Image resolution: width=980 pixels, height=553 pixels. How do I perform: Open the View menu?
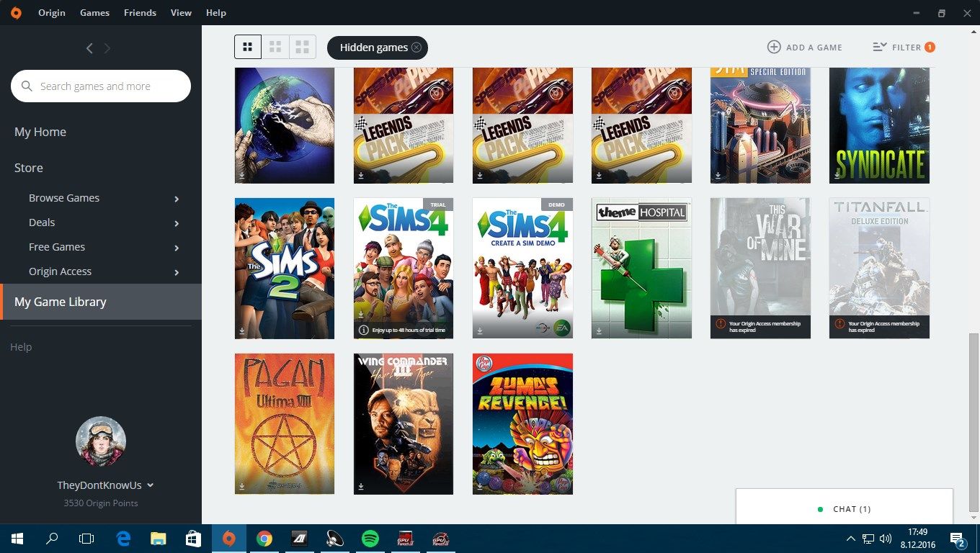tap(182, 12)
